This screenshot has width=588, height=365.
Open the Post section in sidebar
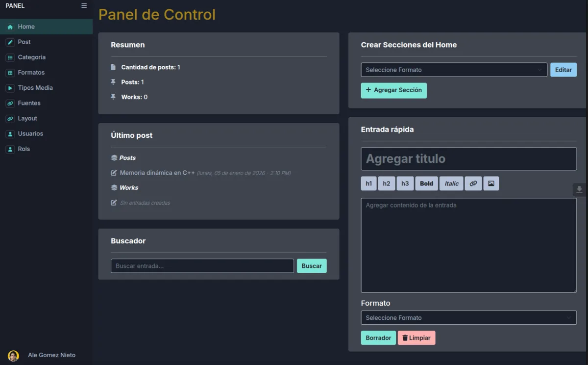point(24,42)
